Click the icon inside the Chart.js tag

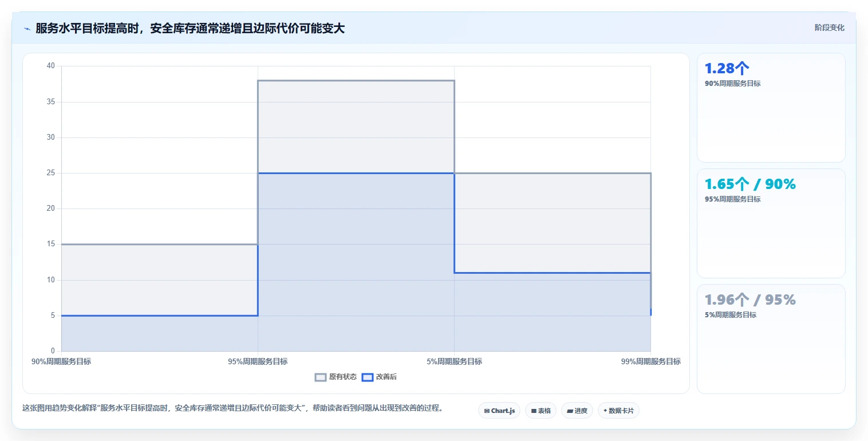pyautogui.click(x=487, y=411)
